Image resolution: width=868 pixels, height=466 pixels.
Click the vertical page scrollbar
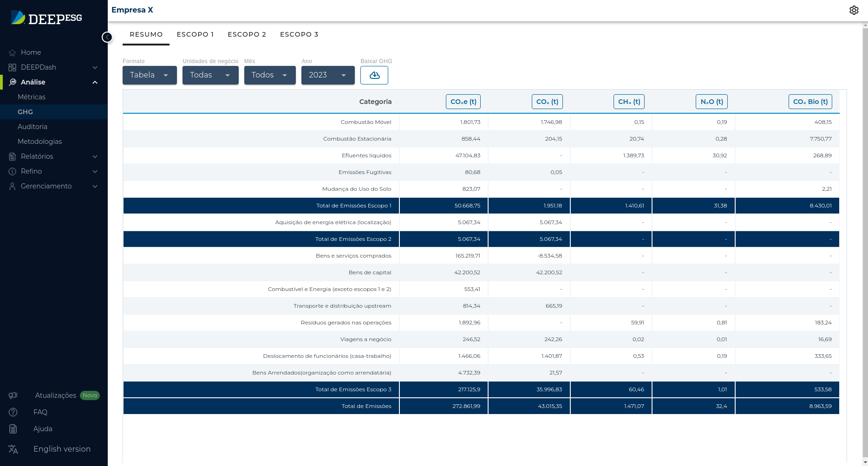tap(865, 232)
